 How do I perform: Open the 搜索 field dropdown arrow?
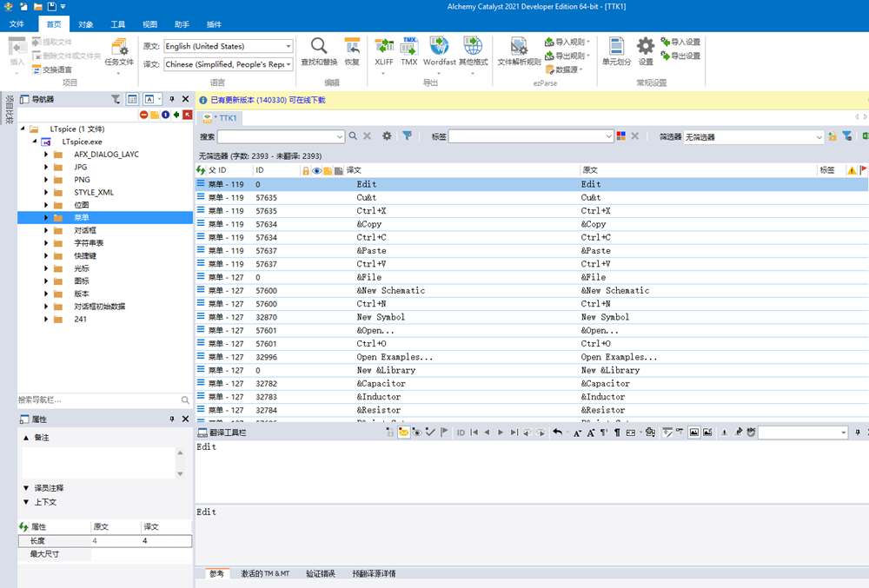(x=339, y=136)
